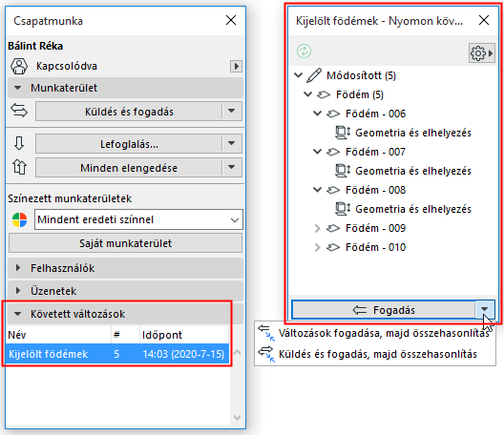Select the Födém - 009 tree item
Viewport: 504px width, 435px height.
(375, 228)
